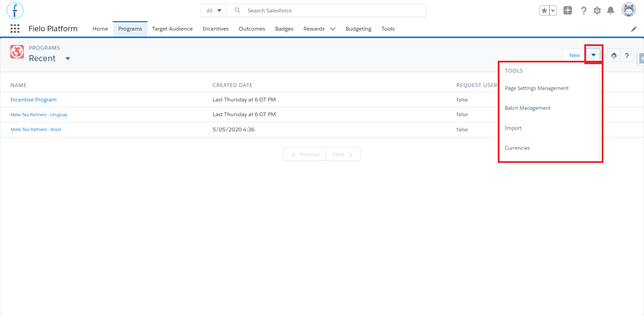Open the help icon beside the print button

point(627,55)
